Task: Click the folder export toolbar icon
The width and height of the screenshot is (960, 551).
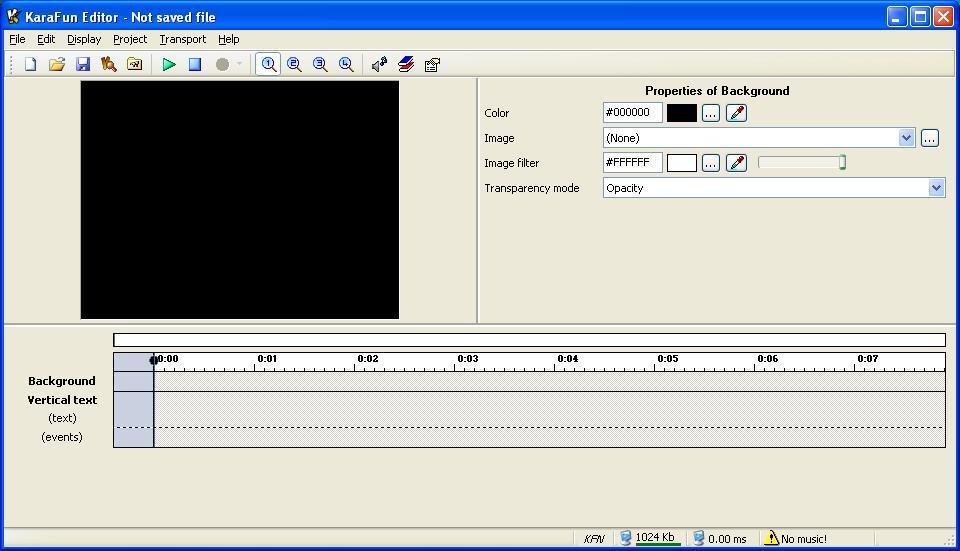Action: (134, 64)
